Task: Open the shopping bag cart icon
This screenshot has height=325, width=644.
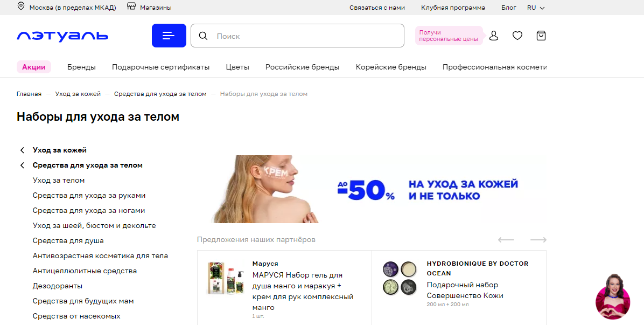Action: pyautogui.click(x=541, y=36)
